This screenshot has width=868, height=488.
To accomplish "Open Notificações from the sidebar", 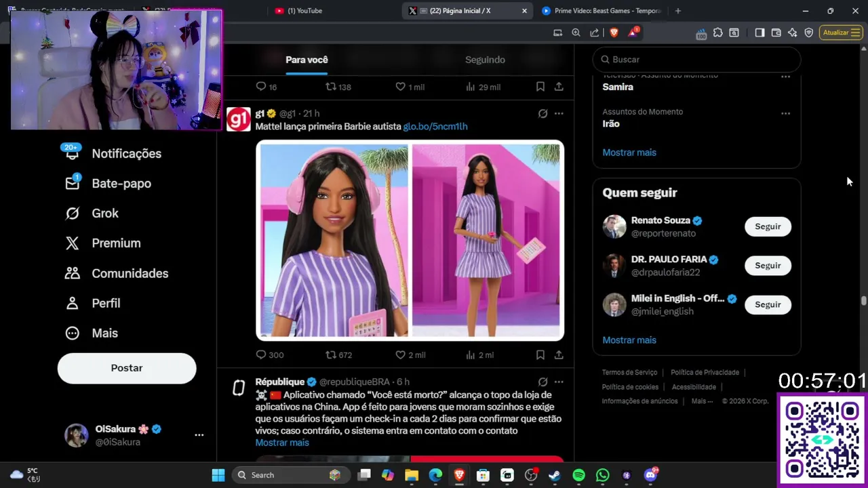I will point(112,154).
